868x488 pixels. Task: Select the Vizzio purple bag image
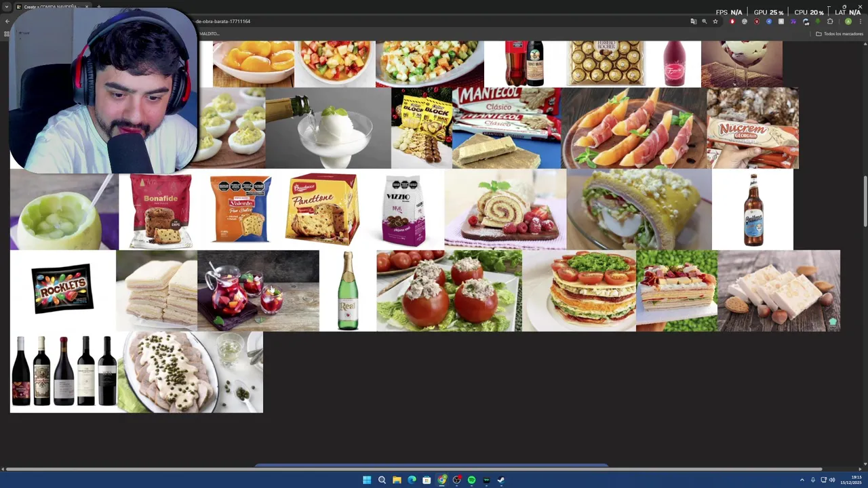pos(403,209)
